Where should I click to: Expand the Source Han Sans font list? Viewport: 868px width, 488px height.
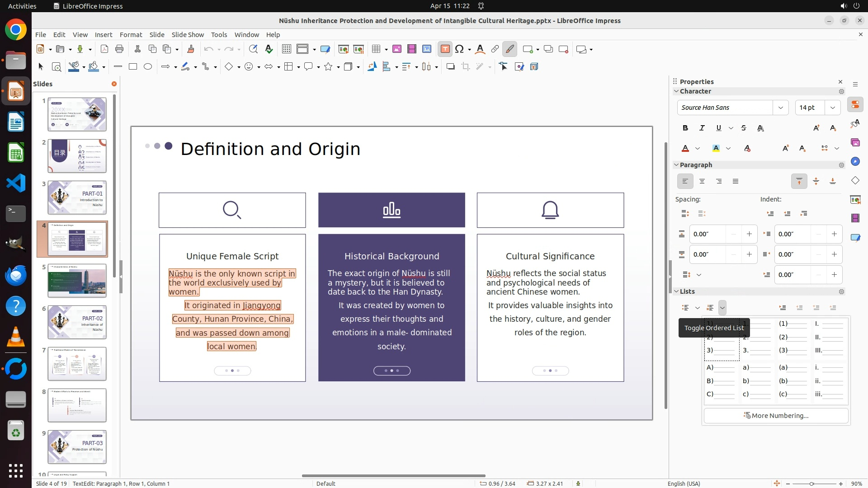(780, 108)
